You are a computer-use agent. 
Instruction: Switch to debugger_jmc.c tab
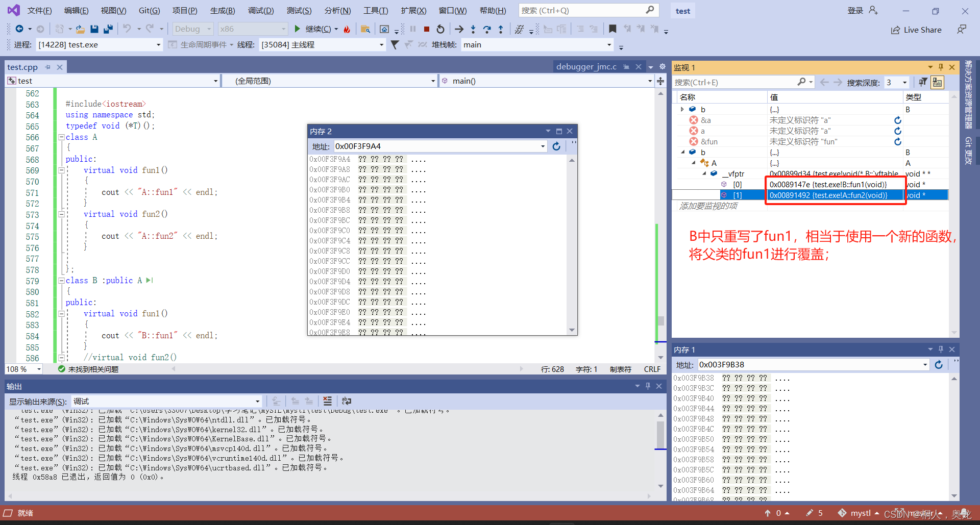(x=586, y=67)
